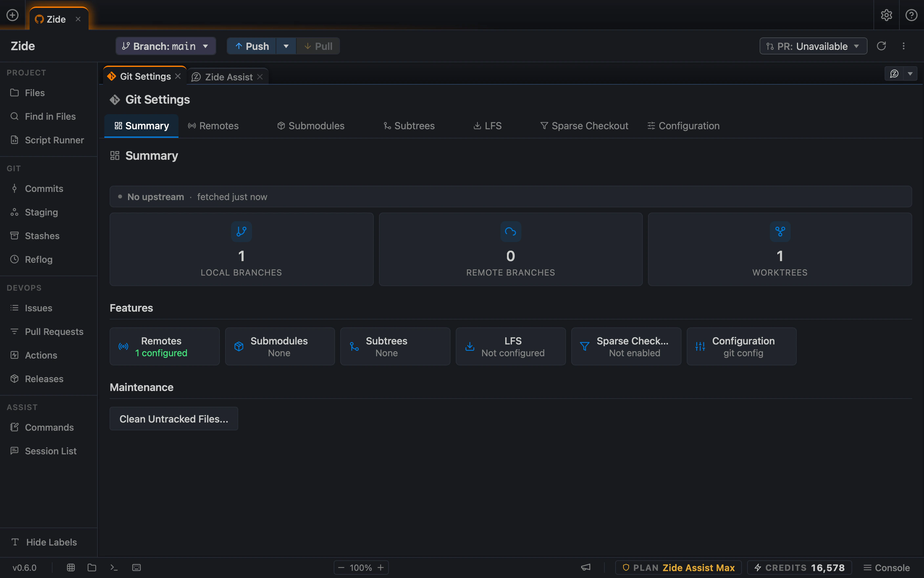The width and height of the screenshot is (924, 578).
Task: Click the remote branches cloud icon
Action: pyautogui.click(x=510, y=231)
